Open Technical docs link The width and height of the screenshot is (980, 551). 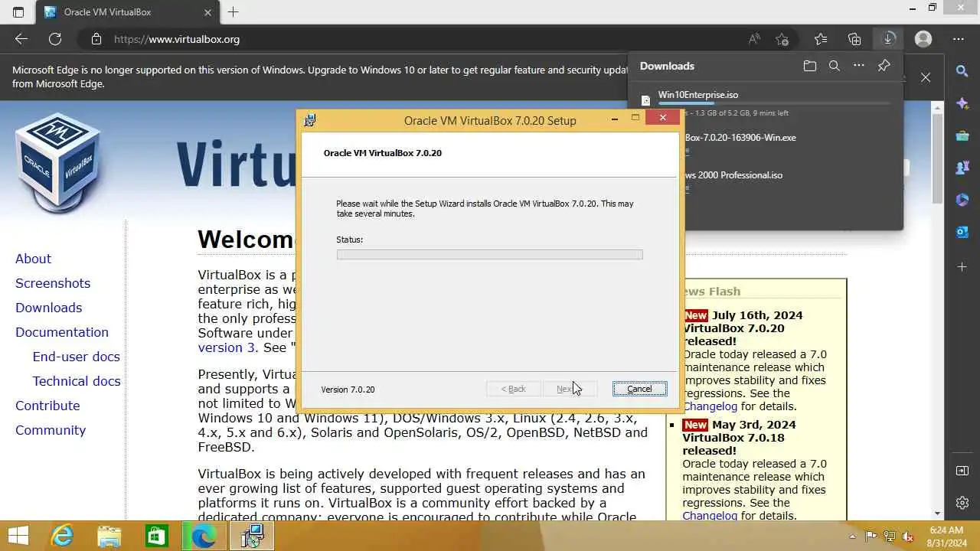(77, 381)
